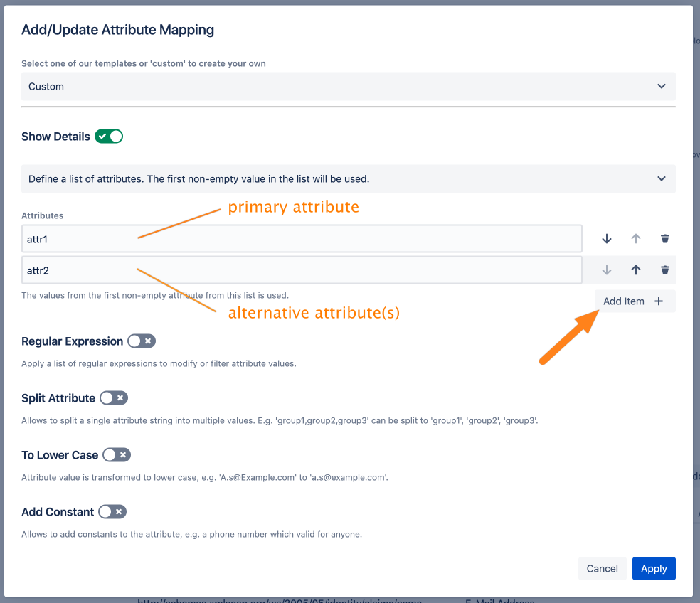Enable the Split Attribute toggle
Screen dimensions: 700x603
point(114,398)
